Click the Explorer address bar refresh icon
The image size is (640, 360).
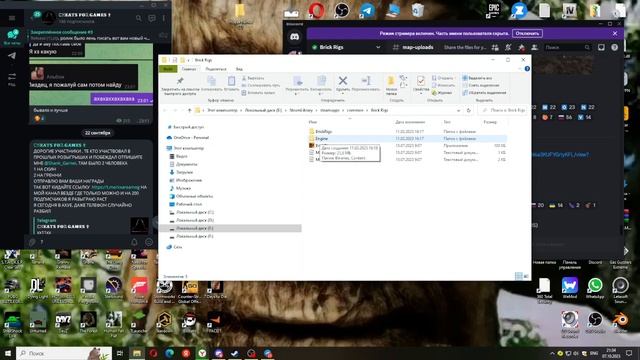(x=469, y=110)
